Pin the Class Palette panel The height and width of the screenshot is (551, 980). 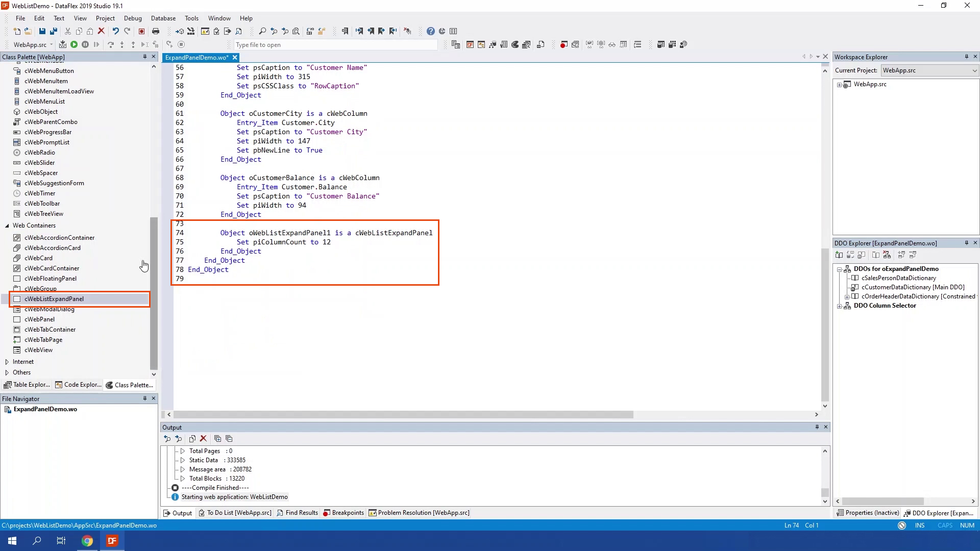(x=144, y=57)
